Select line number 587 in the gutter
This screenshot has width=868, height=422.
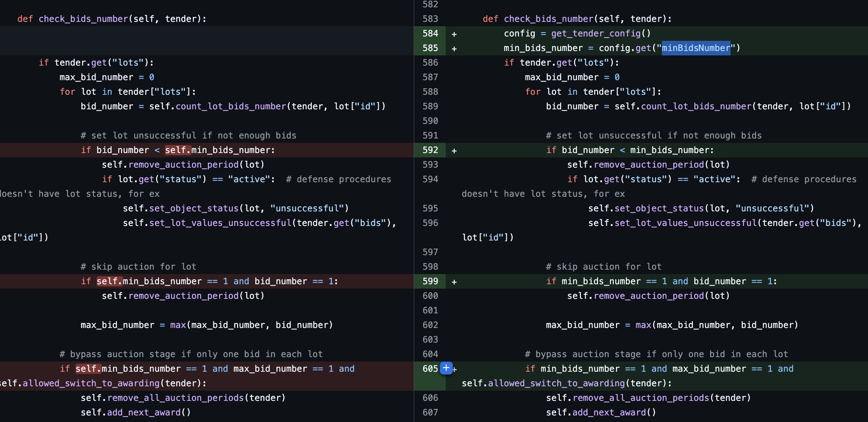pyautogui.click(x=430, y=77)
